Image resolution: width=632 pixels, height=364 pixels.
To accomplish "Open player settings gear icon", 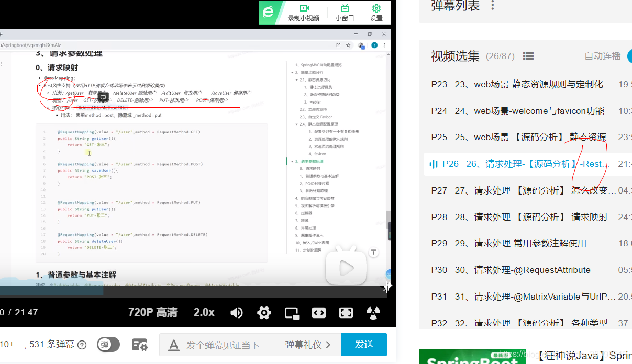I will 264,313.
